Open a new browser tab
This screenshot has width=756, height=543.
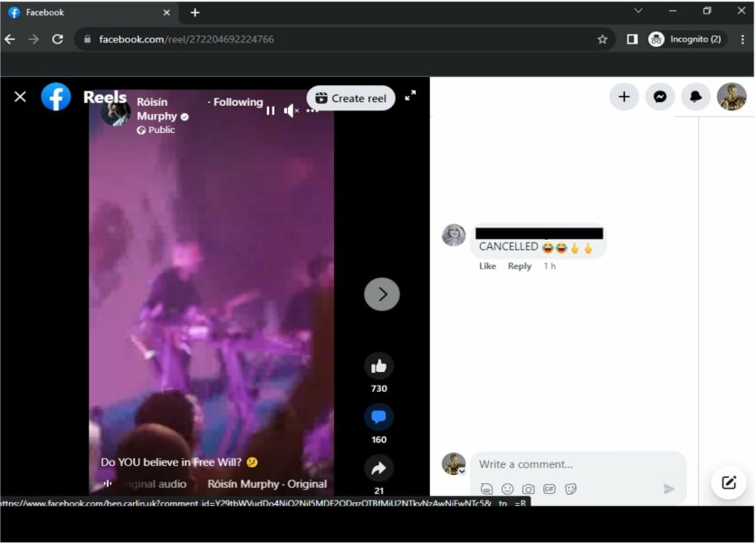tap(195, 13)
